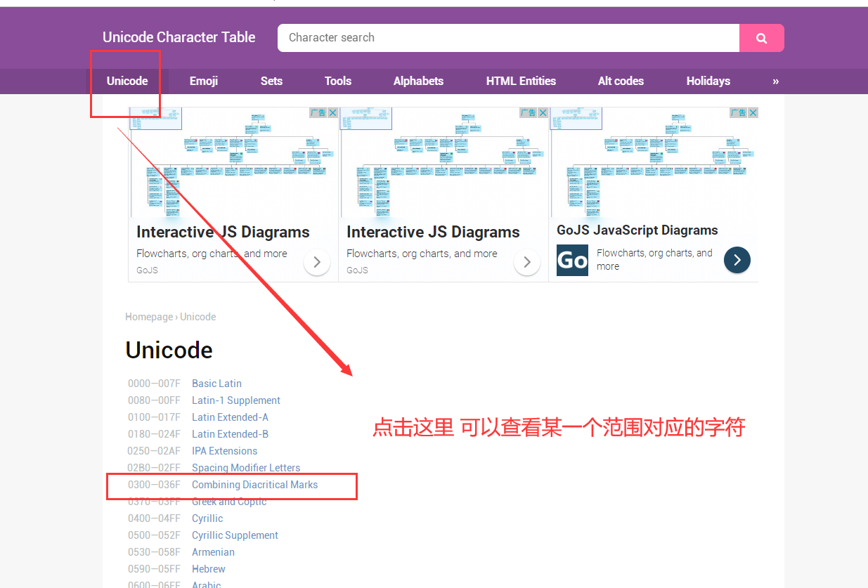Expand more nav items with » chevron

(x=776, y=81)
